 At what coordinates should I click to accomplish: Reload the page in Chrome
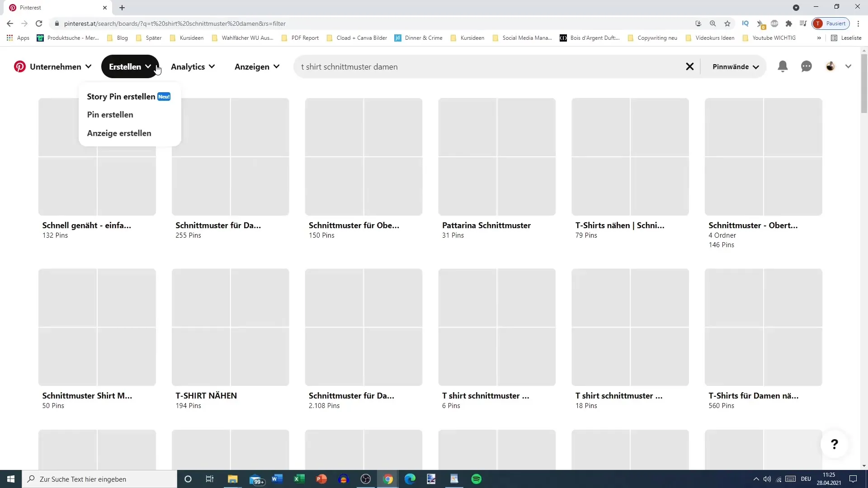(39, 23)
